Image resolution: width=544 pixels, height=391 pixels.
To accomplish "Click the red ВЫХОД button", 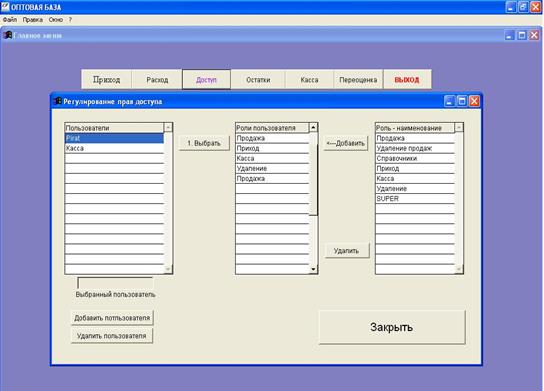I will coord(407,79).
